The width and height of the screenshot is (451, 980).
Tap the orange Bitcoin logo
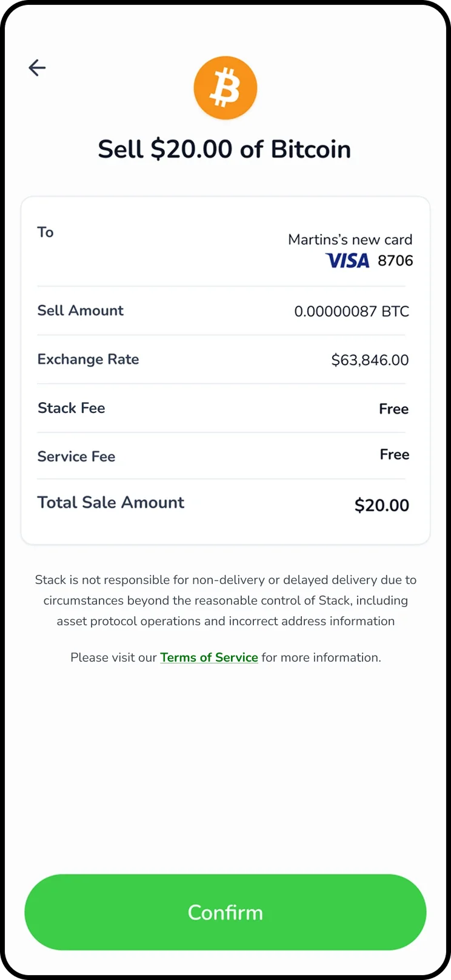[225, 89]
